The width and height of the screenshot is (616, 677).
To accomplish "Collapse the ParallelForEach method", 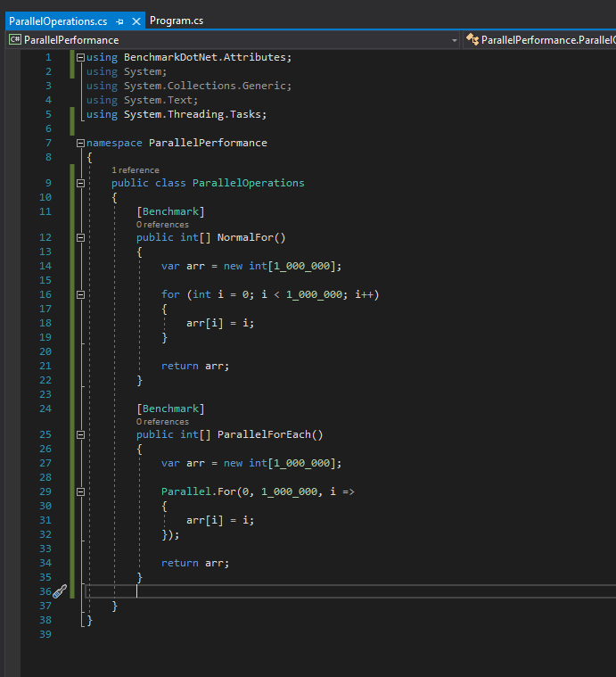I will [81, 435].
